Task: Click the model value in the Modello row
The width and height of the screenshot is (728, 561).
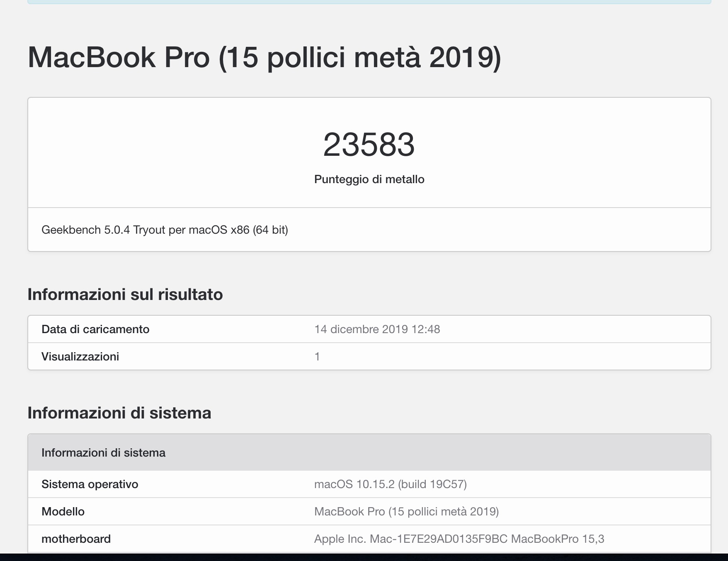Action: 406,512
